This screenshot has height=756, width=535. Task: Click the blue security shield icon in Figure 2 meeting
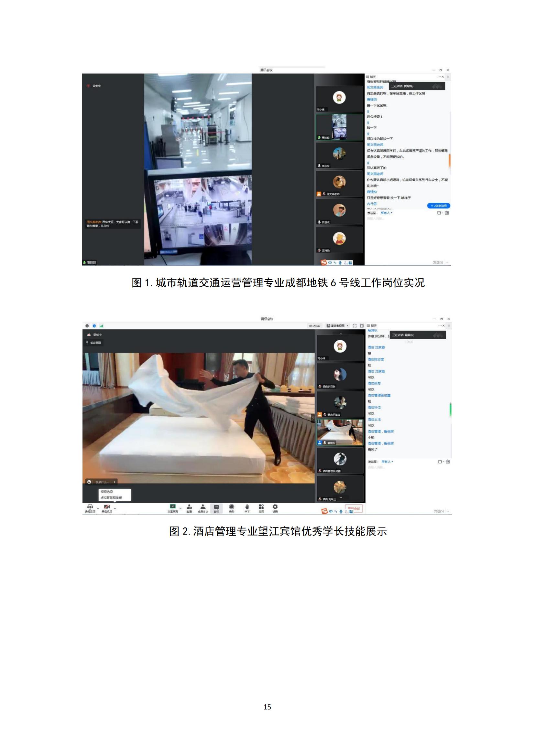tap(94, 326)
